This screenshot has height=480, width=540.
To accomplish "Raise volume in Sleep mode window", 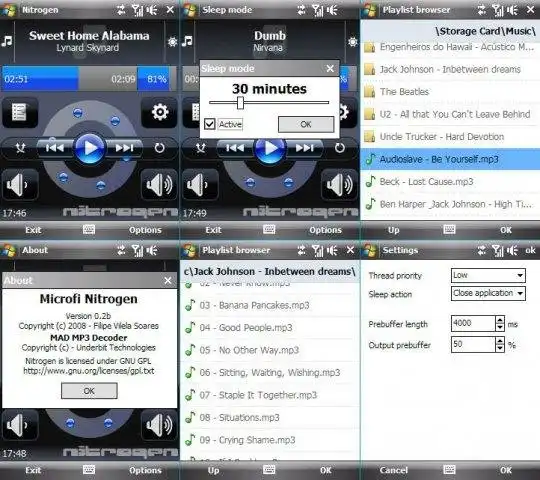I will pyautogui.click(x=340, y=185).
